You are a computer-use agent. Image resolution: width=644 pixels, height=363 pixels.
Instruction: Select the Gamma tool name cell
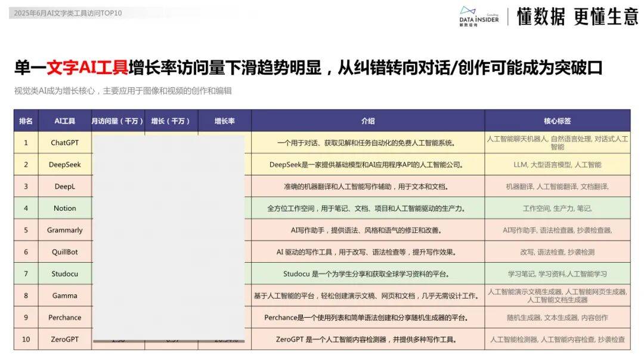coord(65,295)
